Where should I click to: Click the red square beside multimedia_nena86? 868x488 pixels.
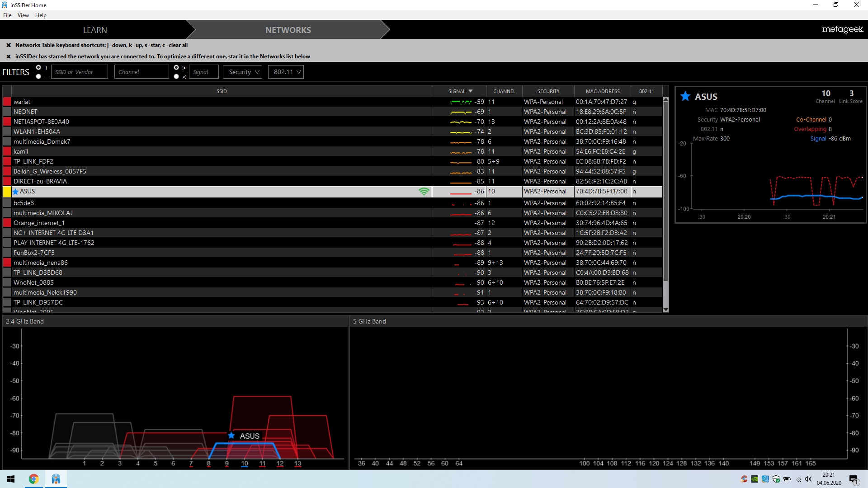click(x=7, y=263)
